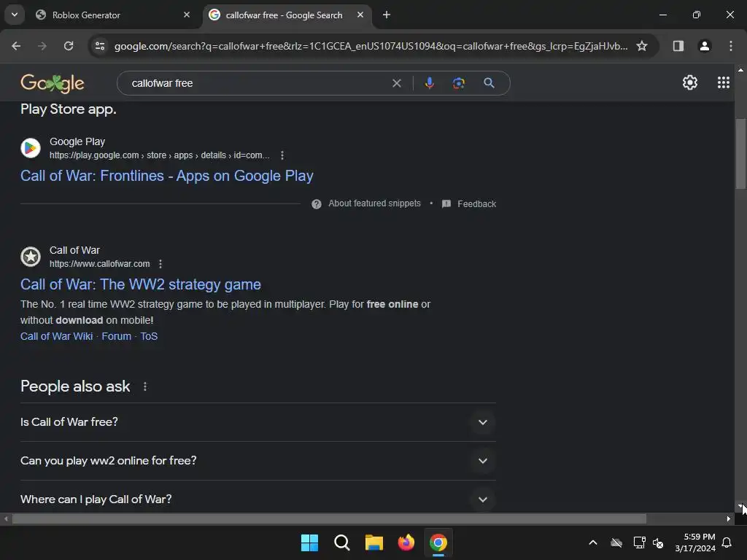Click the https://www.callofwar.com URL text

[x=99, y=264]
